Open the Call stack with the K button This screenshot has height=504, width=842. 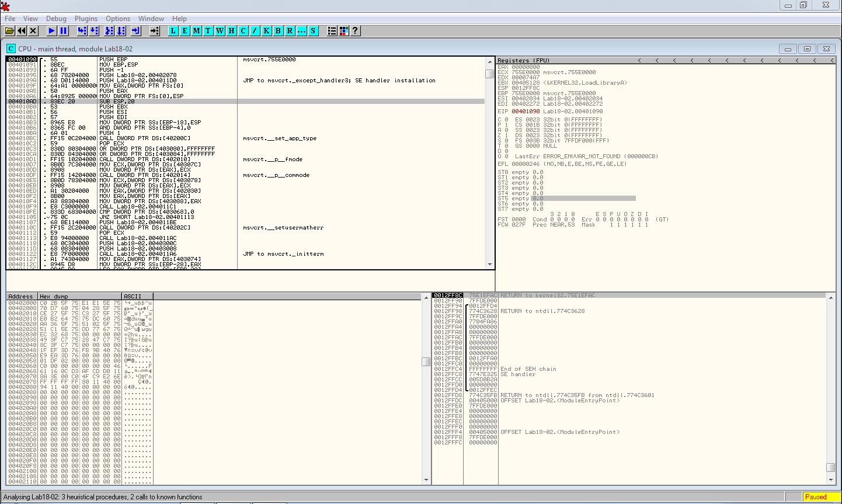pyautogui.click(x=267, y=30)
